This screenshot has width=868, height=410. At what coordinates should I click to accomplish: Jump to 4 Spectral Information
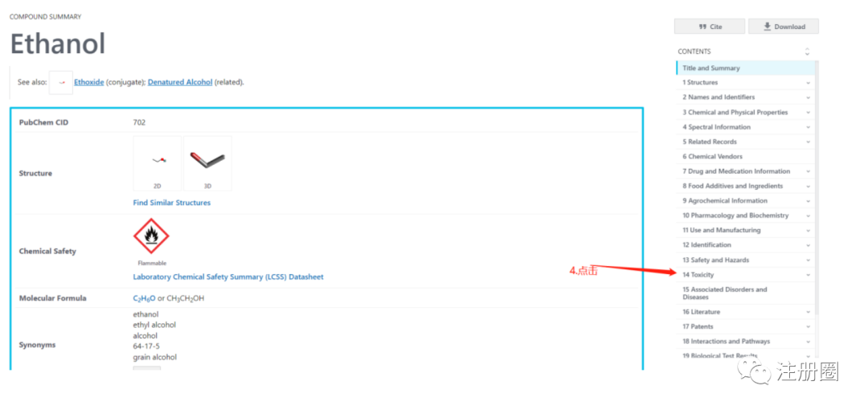pos(716,127)
